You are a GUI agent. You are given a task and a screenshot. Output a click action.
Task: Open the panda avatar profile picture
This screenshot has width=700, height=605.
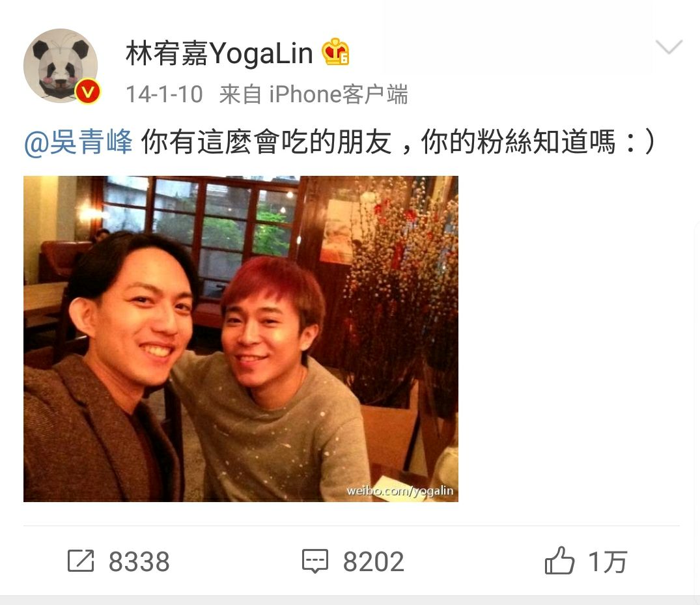tap(61, 66)
